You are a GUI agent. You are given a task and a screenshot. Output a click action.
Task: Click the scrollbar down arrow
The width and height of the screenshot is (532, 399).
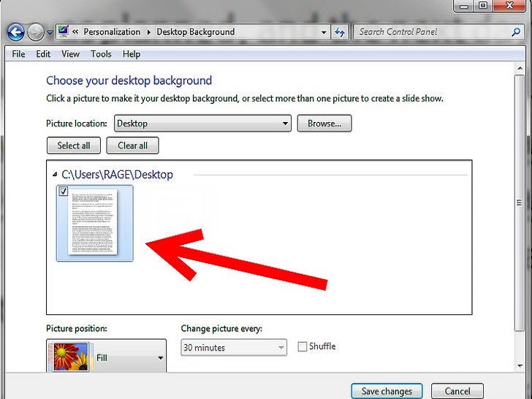point(520,365)
